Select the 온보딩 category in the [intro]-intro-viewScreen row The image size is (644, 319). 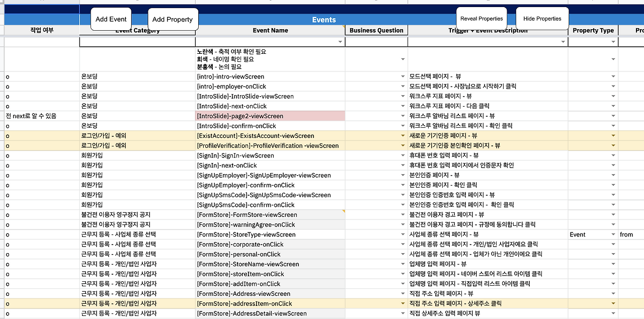click(137, 76)
